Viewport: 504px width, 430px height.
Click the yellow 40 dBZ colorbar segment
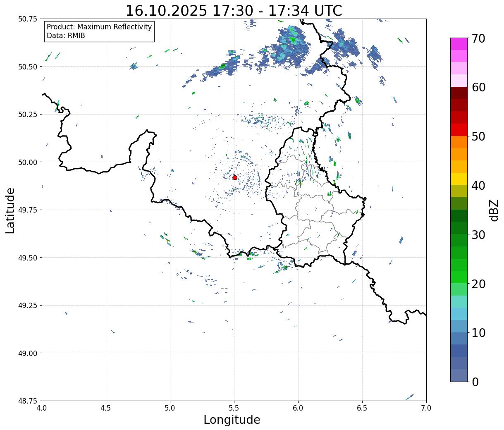[x=459, y=179]
